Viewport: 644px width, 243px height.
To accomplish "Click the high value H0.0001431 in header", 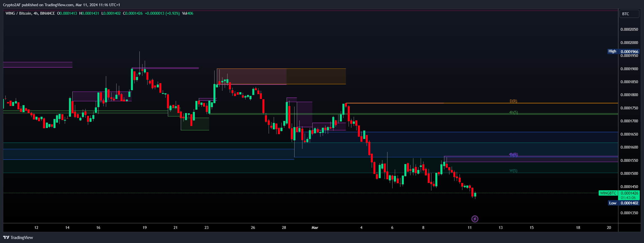I will [89, 13].
